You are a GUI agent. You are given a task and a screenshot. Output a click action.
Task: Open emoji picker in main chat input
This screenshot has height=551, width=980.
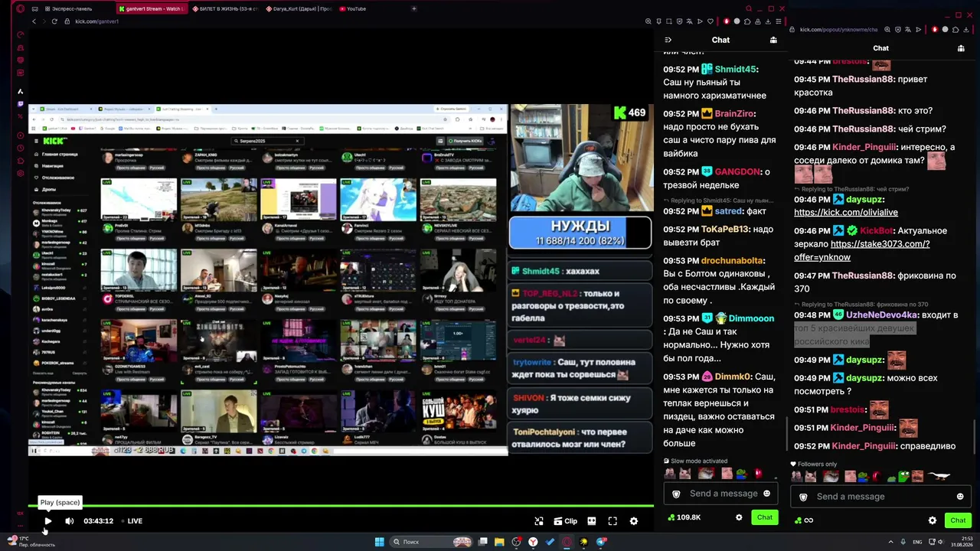tap(766, 494)
